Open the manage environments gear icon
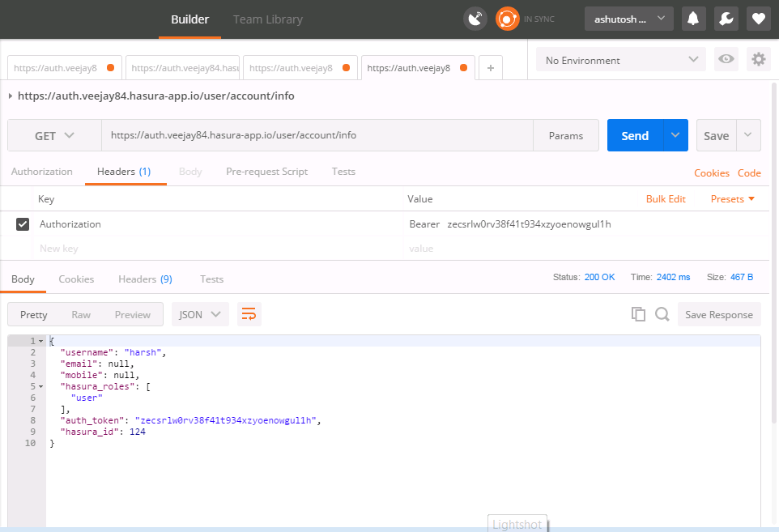779x532 pixels. pos(759,60)
